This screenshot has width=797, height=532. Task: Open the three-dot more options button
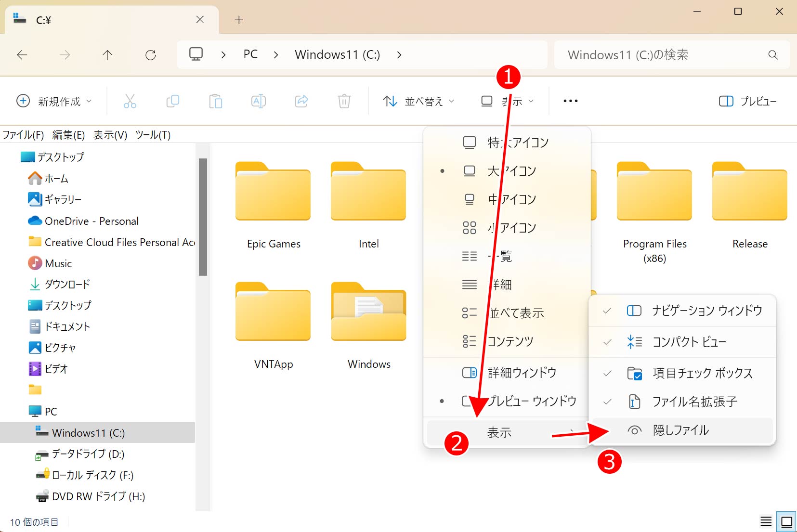(x=570, y=101)
